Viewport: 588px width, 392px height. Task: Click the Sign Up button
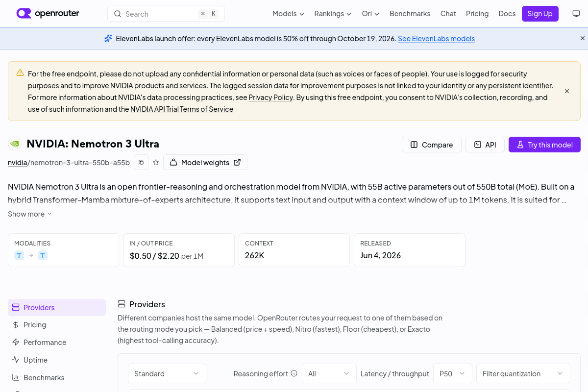point(540,14)
